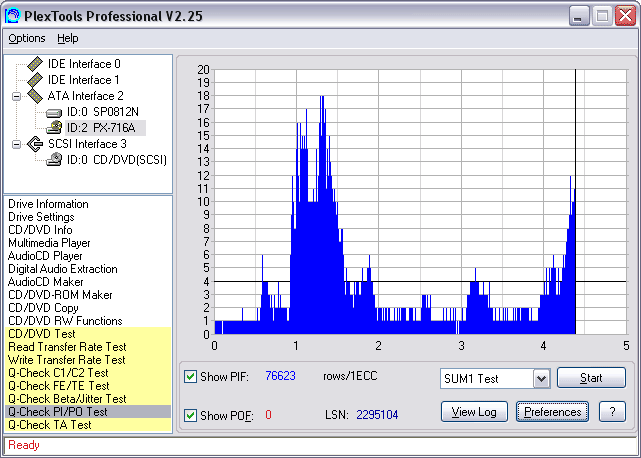641x458 pixels.
Task: Click the SP0812N hard drive icon
Action: point(54,112)
